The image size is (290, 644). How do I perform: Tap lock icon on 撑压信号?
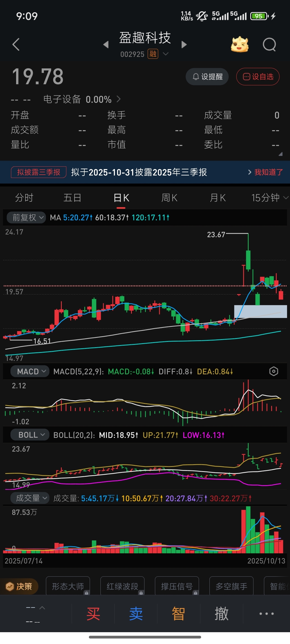[195, 593]
